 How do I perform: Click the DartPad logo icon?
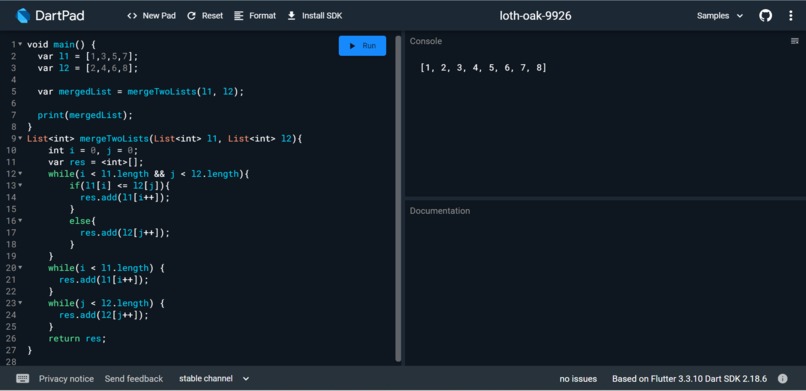tap(23, 16)
